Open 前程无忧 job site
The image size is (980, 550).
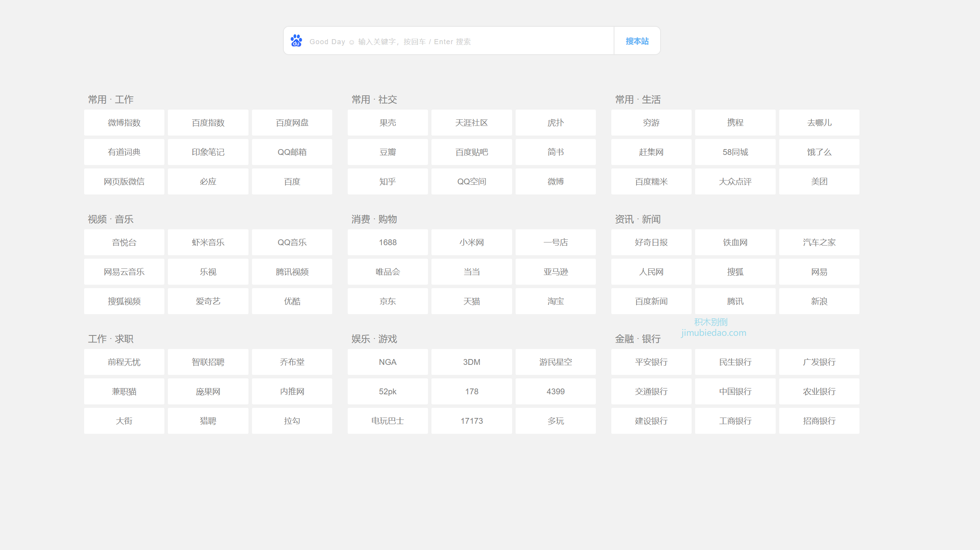click(x=124, y=362)
